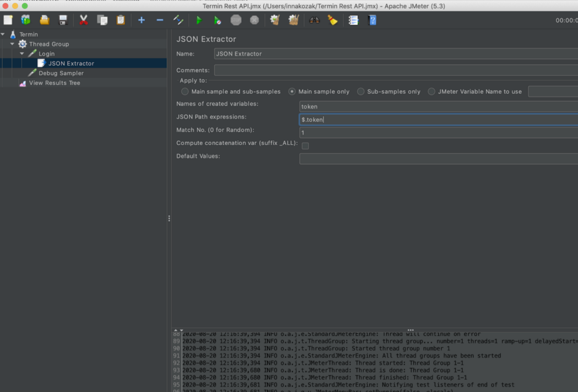Open View Results Tree listener

click(x=54, y=83)
